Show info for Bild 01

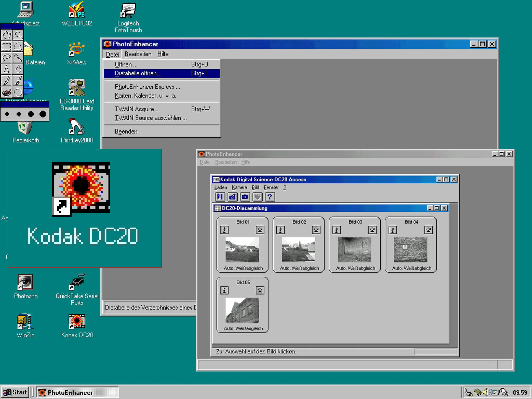(224, 230)
